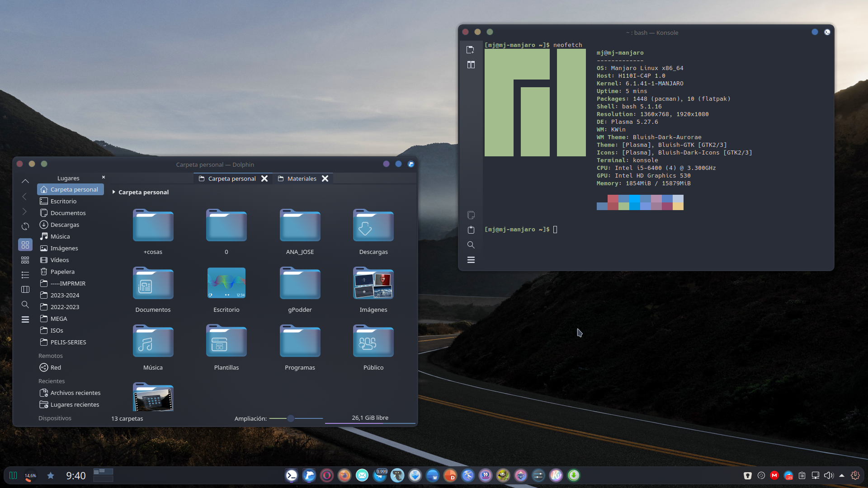The width and height of the screenshot is (868, 488).
Task: Click the Dolphin back navigation arrow
Action: tap(24, 197)
